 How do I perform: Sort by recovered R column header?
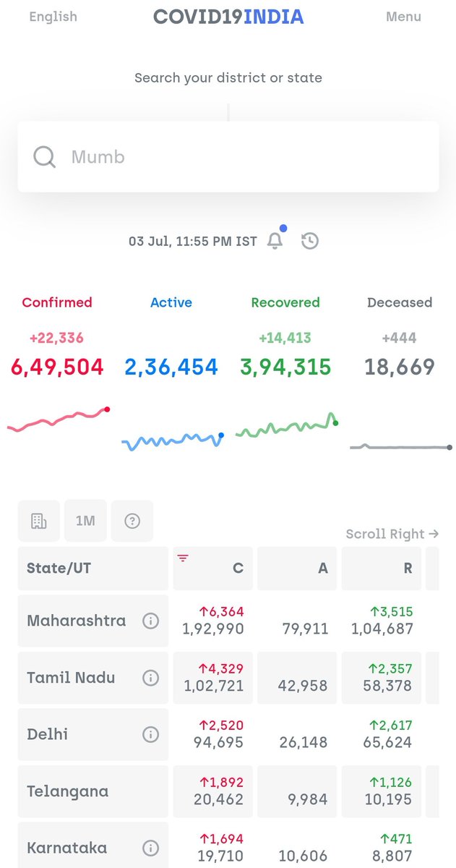tap(382, 568)
